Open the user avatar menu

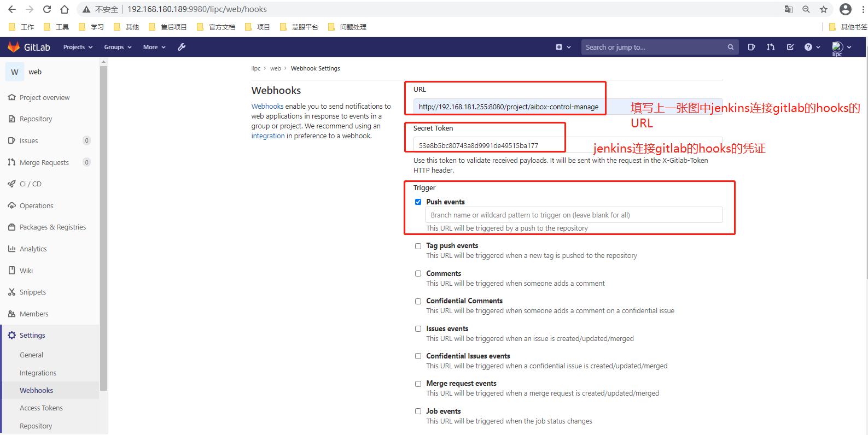coord(841,48)
